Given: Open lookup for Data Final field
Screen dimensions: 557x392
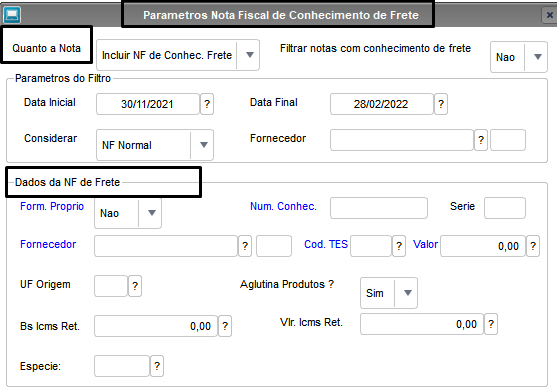Looking at the screenshot, I should [x=441, y=104].
